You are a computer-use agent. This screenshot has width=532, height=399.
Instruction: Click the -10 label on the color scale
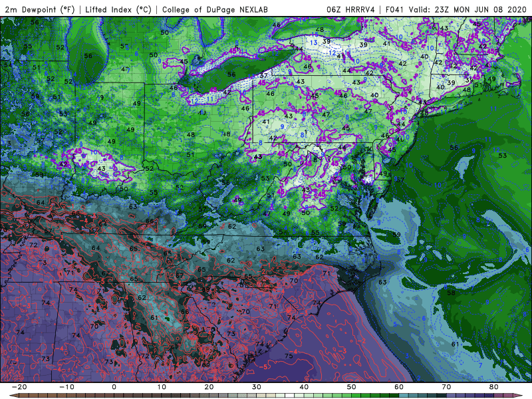66,387
